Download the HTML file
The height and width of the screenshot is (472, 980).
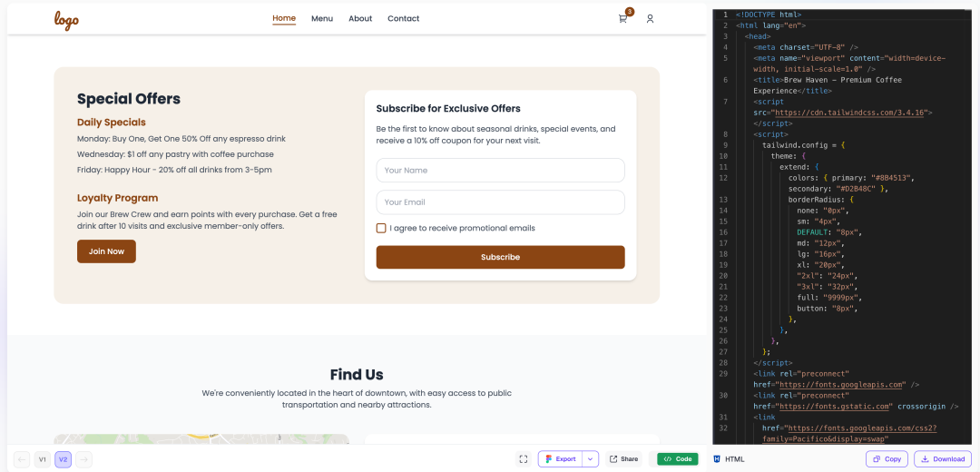pos(943,459)
